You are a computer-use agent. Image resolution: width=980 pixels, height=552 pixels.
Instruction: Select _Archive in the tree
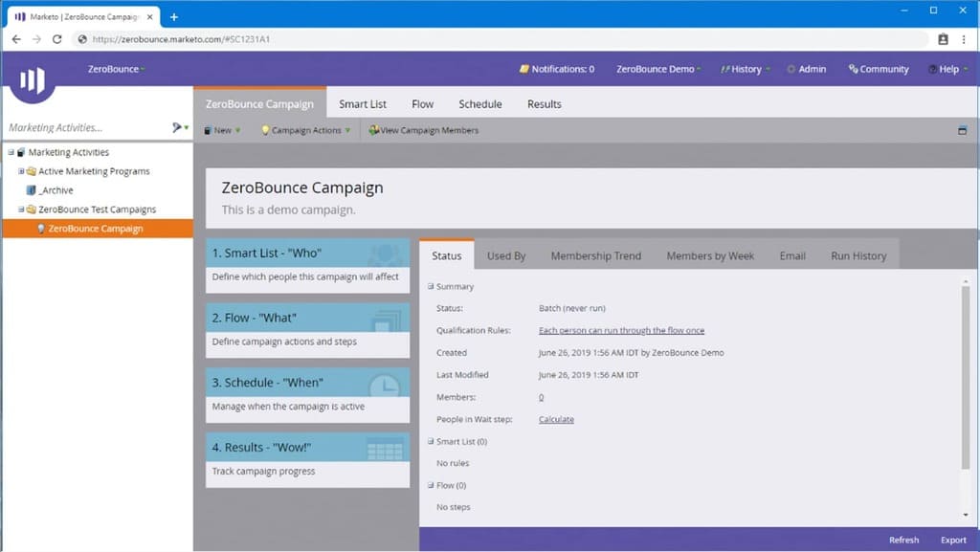point(56,189)
